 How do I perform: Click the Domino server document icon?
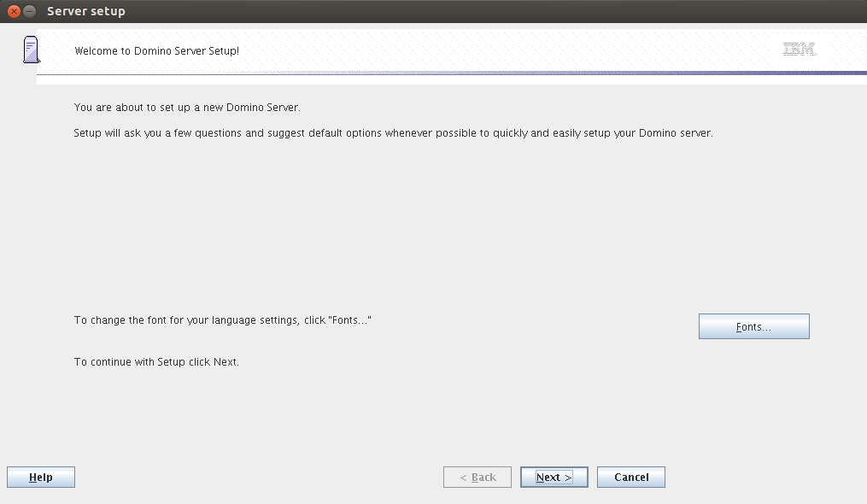32,50
